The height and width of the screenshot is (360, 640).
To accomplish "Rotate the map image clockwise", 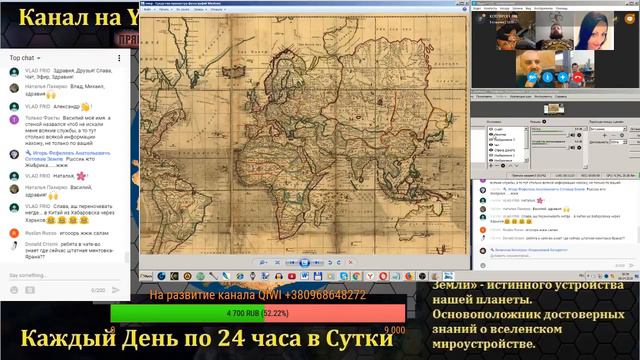I will (x=339, y=262).
